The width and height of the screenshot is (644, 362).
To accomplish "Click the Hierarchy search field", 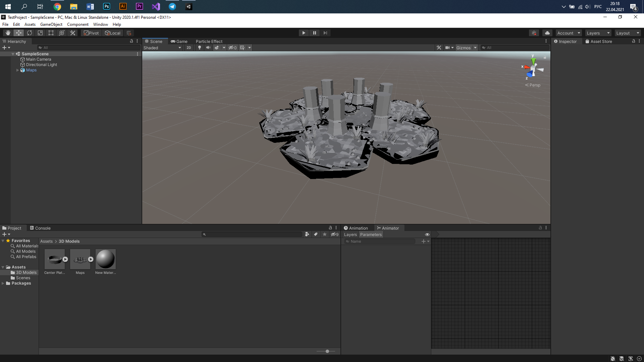I will [89, 48].
